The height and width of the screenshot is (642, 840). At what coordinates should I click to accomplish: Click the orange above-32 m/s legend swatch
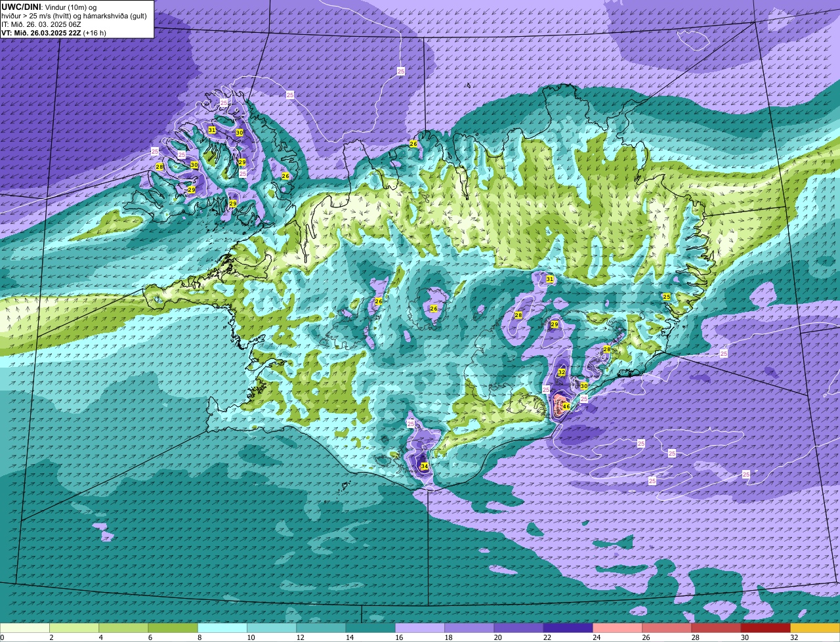815,628
